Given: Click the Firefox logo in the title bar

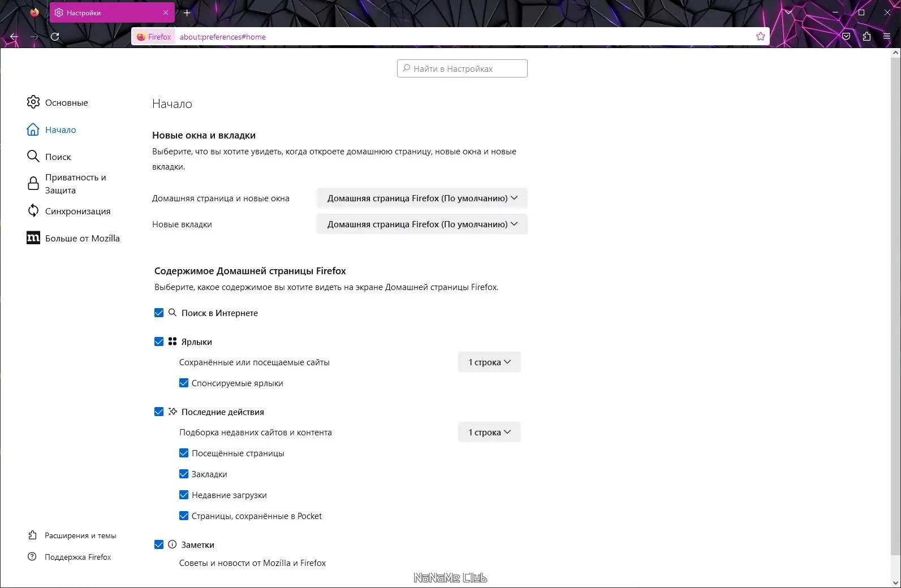Looking at the screenshot, I should (x=35, y=12).
